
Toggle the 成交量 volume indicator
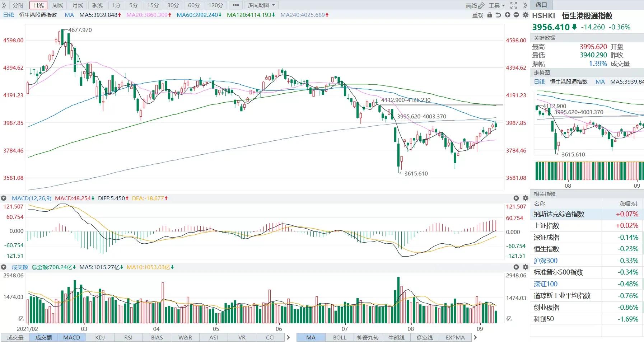click(15, 337)
